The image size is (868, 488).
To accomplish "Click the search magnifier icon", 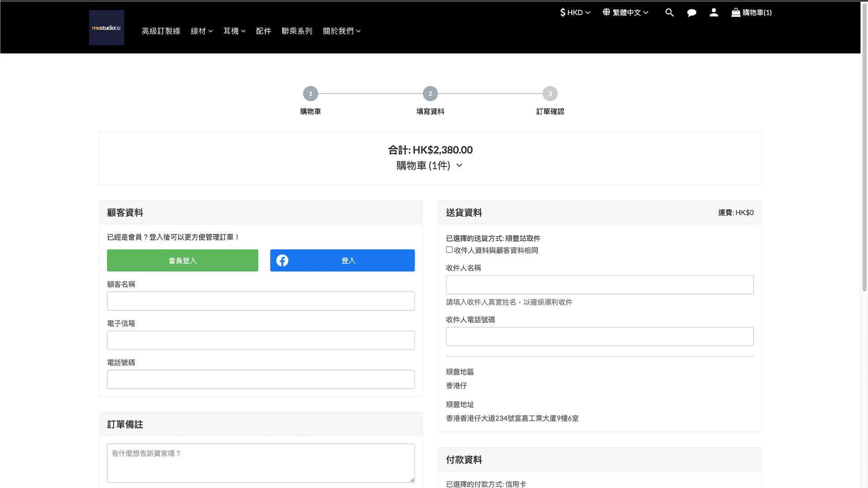I will coord(670,13).
